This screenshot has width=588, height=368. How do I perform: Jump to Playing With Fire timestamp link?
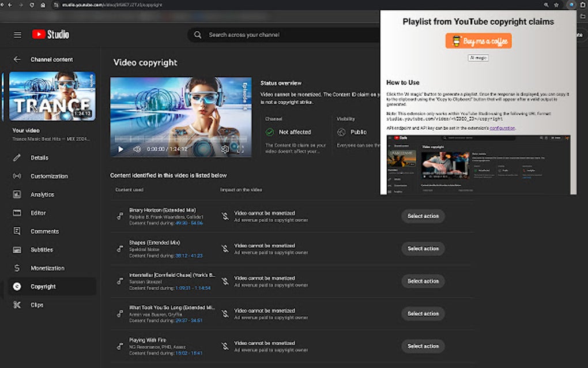pyautogui.click(x=189, y=353)
